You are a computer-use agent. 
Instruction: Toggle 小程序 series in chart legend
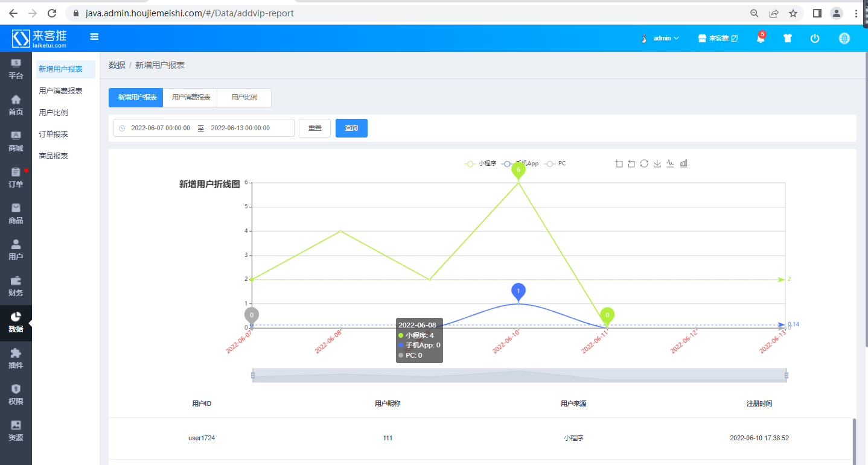480,163
